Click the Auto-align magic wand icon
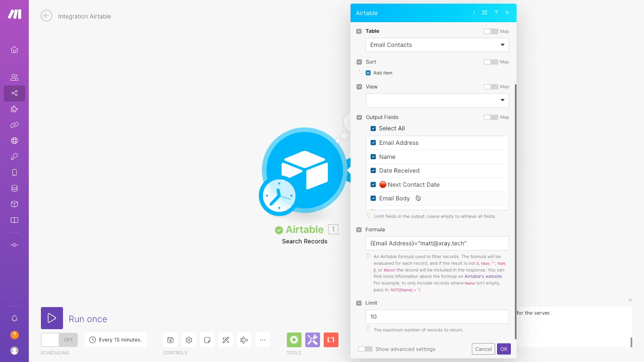This screenshot has width=644, height=362. pyautogui.click(x=226, y=340)
